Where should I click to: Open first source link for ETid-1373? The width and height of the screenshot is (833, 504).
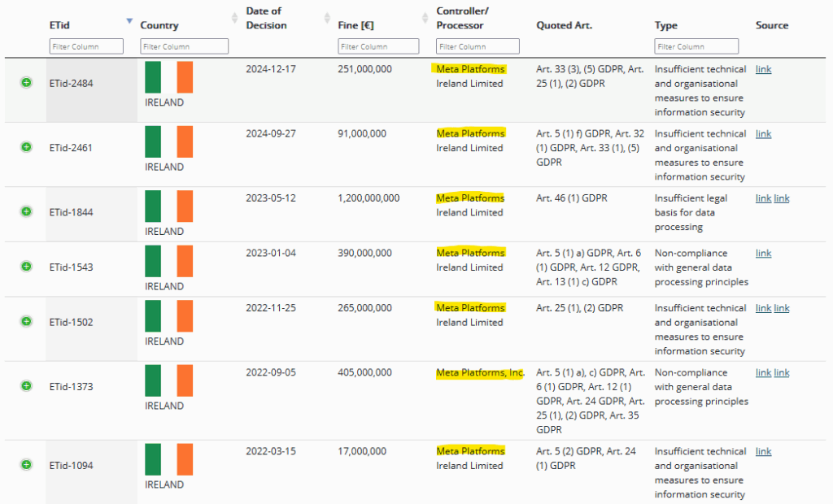(x=763, y=372)
